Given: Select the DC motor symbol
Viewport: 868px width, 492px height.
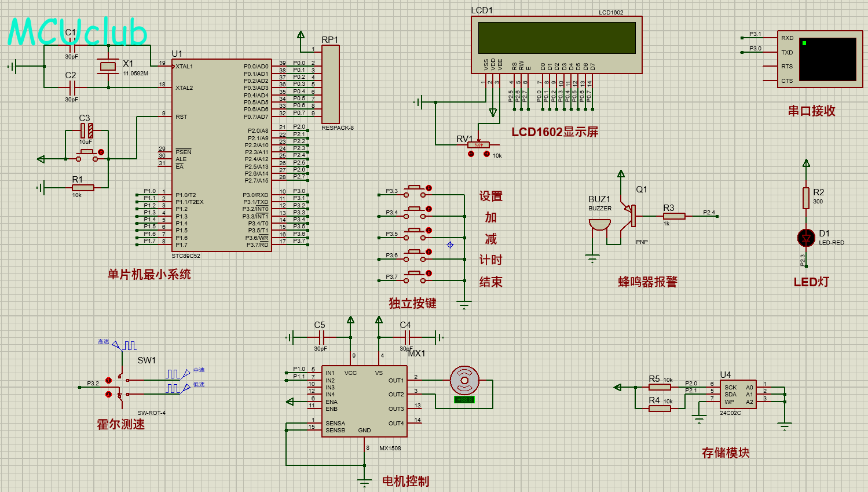Looking at the screenshot, I should pos(464,380).
